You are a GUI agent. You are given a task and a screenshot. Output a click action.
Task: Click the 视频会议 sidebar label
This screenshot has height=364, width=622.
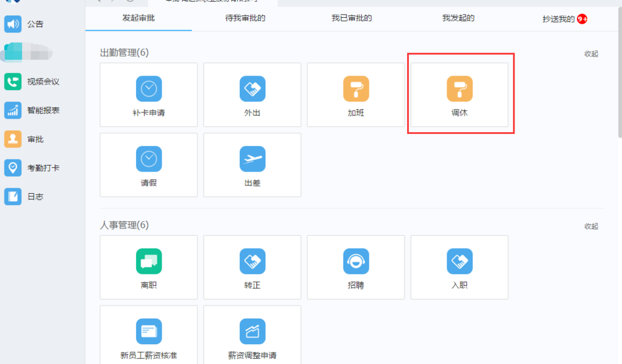click(x=43, y=81)
